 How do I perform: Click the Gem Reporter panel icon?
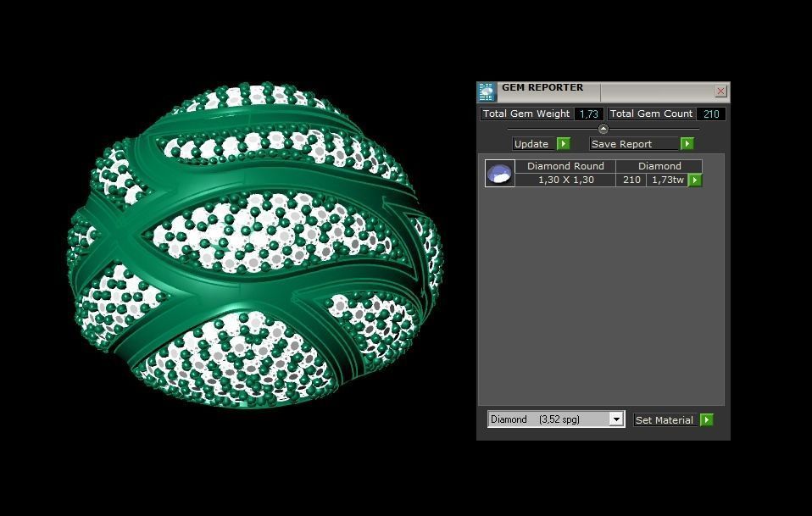pos(487,92)
